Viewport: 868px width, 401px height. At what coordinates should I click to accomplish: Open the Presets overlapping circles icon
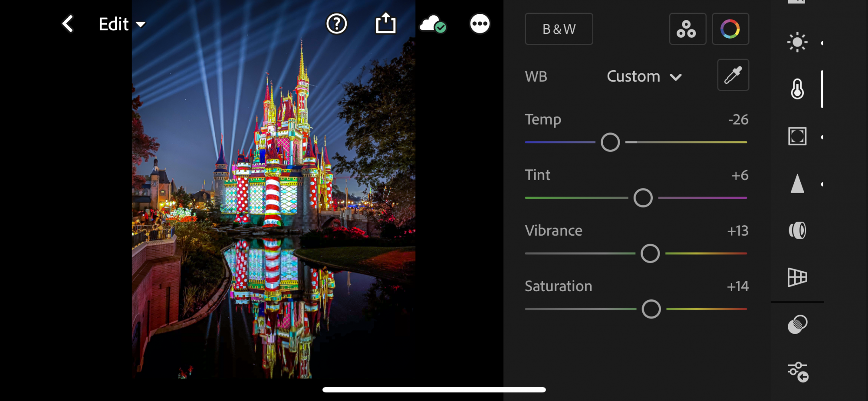pyautogui.click(x=797, y=325)
